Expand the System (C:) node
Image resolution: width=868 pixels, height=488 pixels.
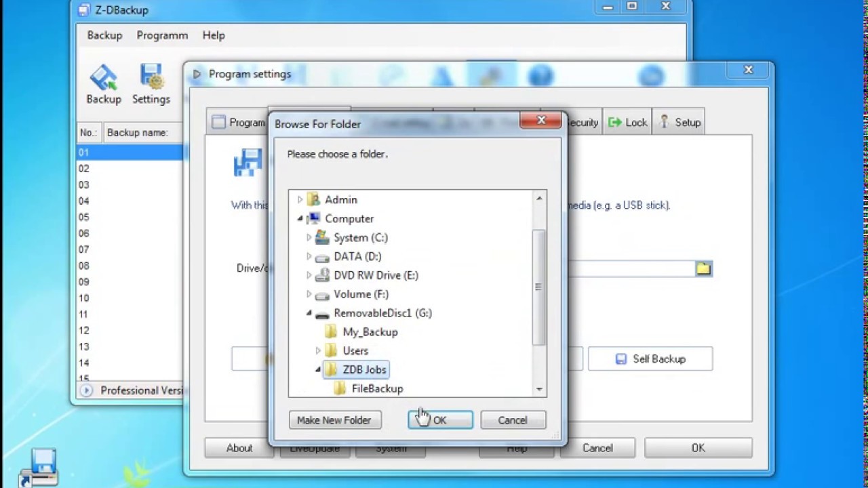click(x=309, y=238)
